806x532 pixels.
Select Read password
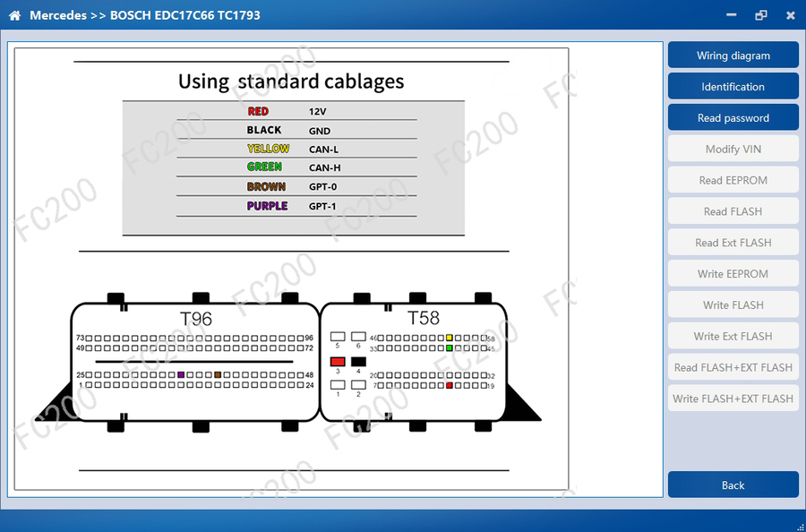pos(733,118)
